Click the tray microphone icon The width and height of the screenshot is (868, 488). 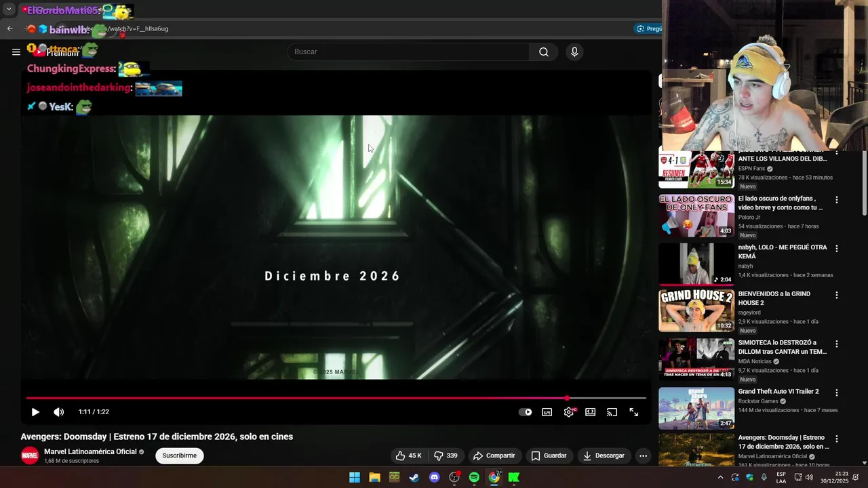tap(764, 477)
